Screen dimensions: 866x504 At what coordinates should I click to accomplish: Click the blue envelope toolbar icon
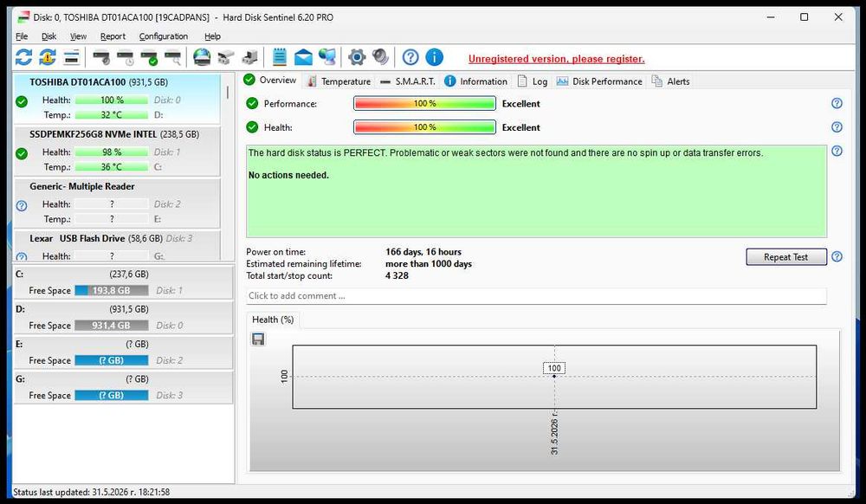tap(303, 57)
